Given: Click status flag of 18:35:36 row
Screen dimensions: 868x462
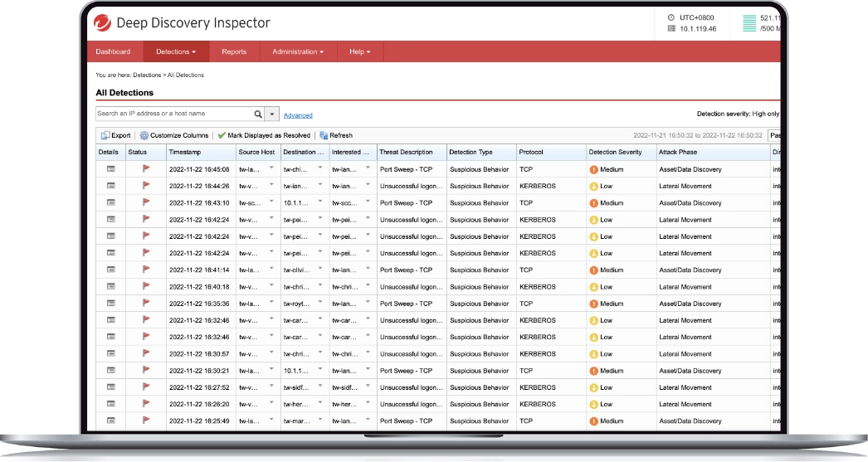Looking at the screenshot, I should tap(145, 304).
